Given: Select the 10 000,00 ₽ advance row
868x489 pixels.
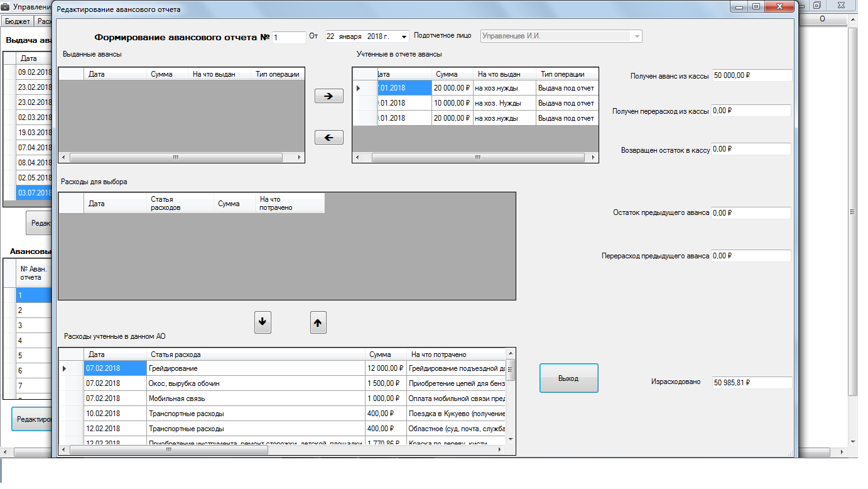Looking at the screenshot, I should [452, 103].
